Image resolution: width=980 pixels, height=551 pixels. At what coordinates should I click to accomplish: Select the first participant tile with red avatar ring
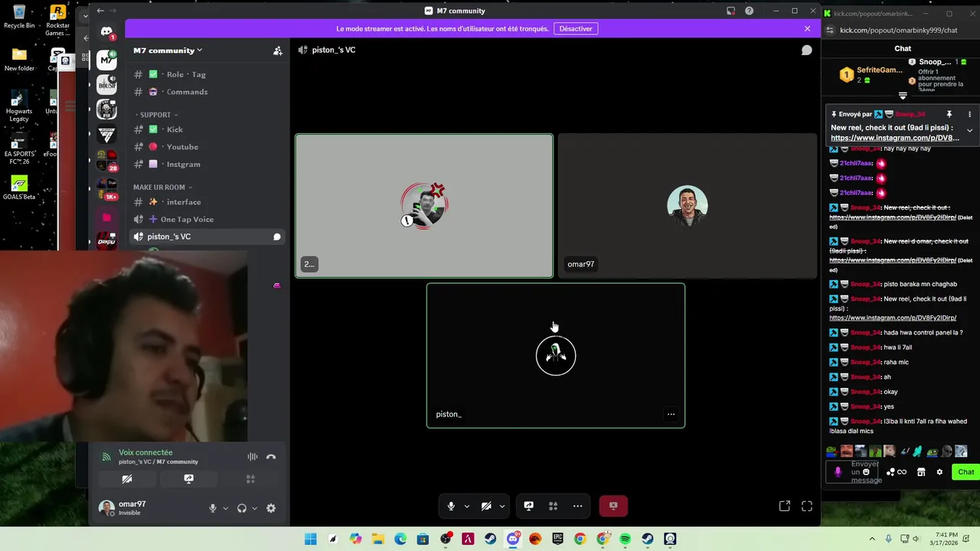pyautogui.click(x=424, y=205)
